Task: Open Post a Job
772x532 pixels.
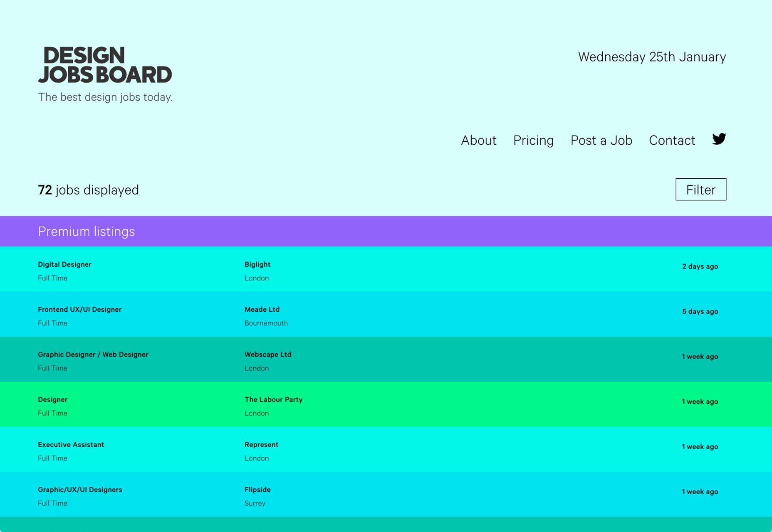Action: [601, 140]
